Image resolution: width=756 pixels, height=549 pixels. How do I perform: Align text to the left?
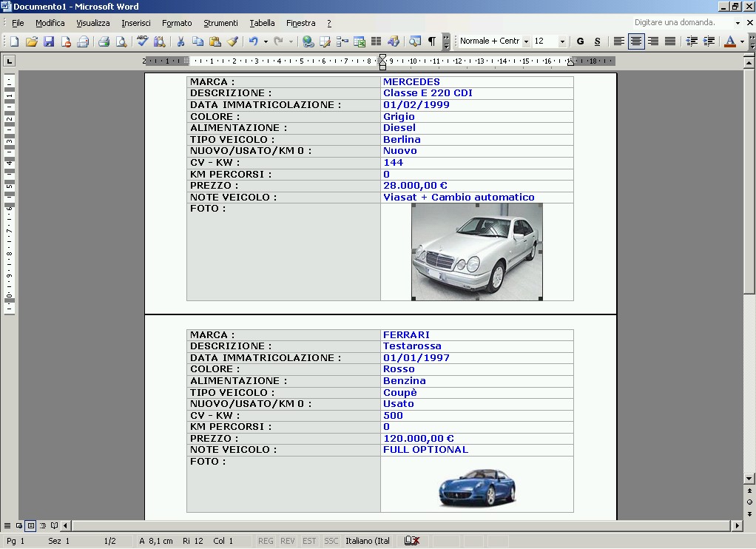618,41
